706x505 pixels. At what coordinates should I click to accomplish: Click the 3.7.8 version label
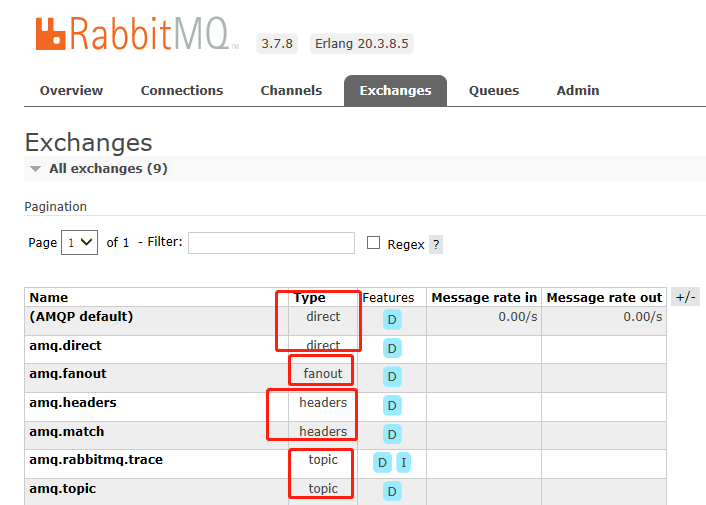(x=277, y=44)
